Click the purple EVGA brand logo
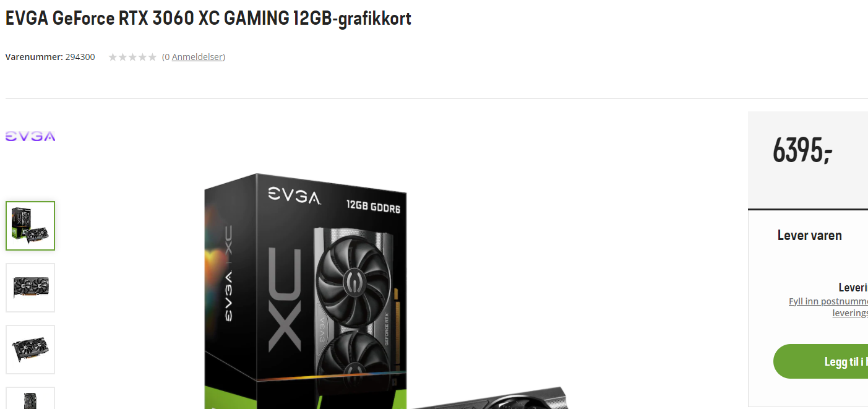The image size is (868, 409). [30, 137]
